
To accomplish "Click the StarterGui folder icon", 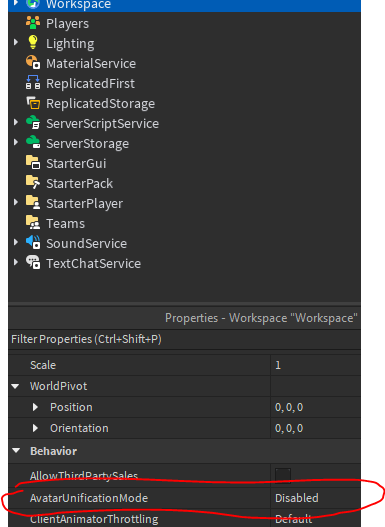I will coord(33,163).
